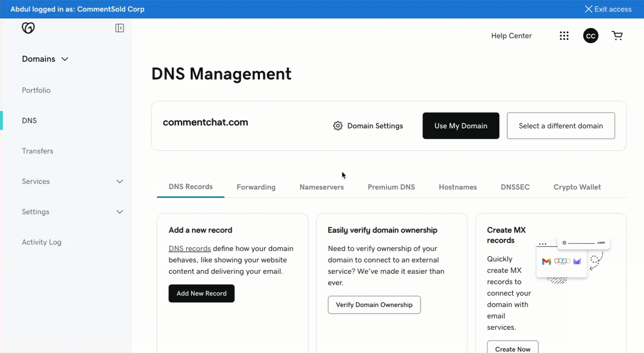Screen dimensions: 644x353
Task: Open the DNSSEC tab
Action: point(515,187)
